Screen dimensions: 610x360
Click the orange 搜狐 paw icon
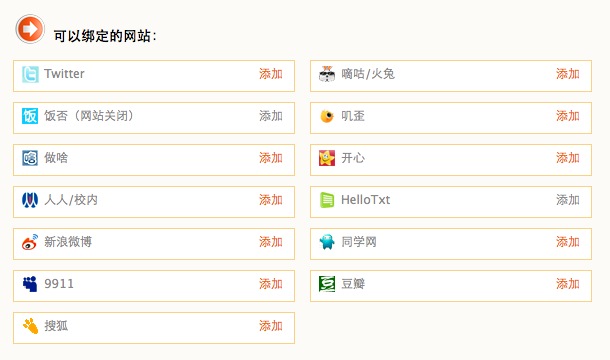click(x=30, y=326)
